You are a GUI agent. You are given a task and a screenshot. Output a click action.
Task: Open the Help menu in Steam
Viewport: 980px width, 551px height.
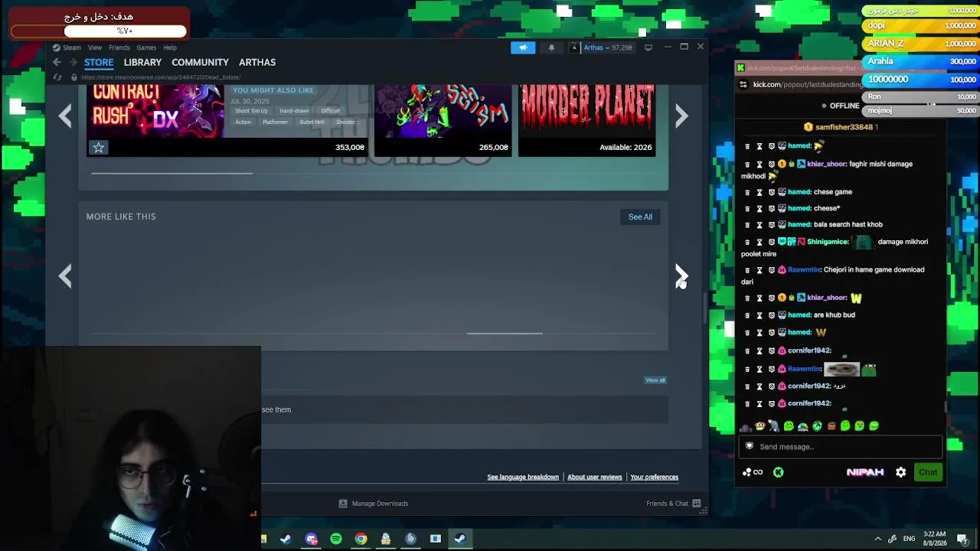click(170, 47)
